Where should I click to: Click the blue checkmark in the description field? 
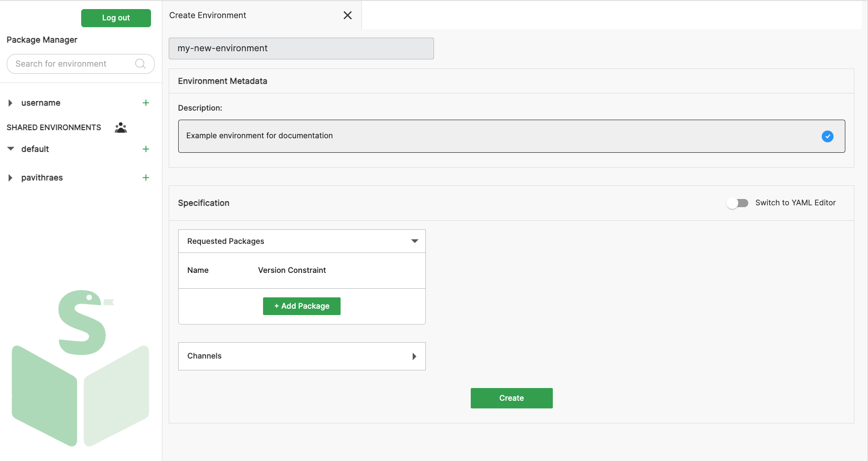pos(828,136)
